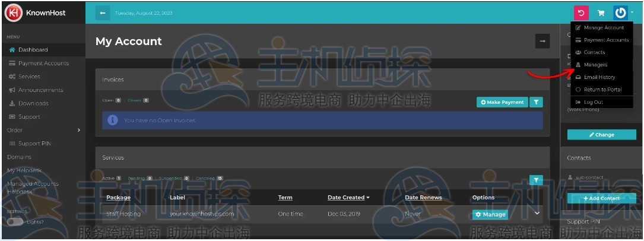This screenshot has width=644, height=241.
Task: Click the back arrow button in top bar
Action: (x=103, y=12)
